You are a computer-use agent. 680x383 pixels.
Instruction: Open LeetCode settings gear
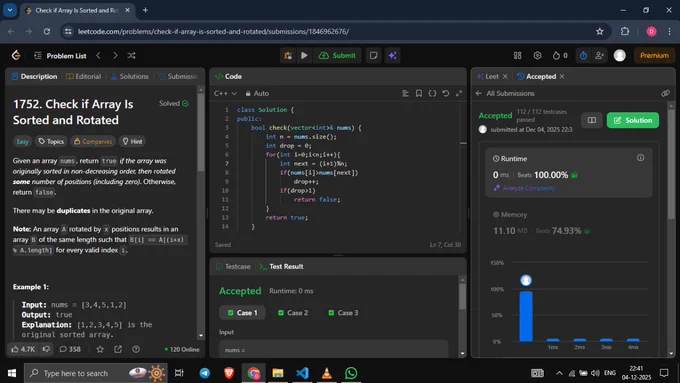pos(537,56)
